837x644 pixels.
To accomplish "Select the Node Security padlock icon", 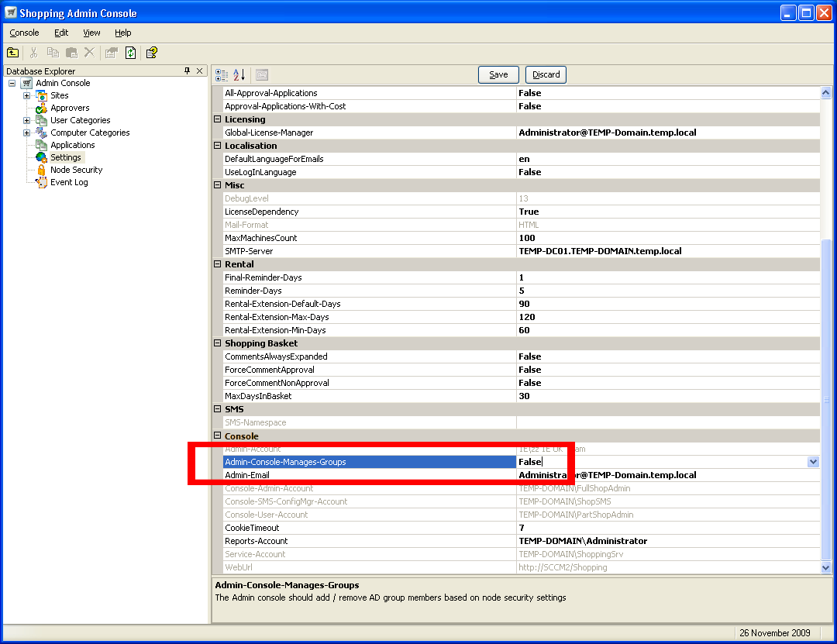I will coord(42,170).
